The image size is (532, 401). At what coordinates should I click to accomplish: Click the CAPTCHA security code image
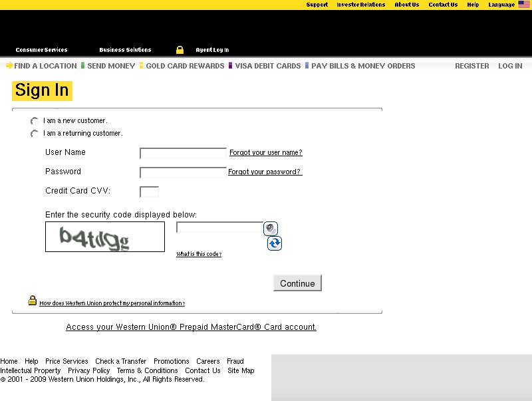tap(105, 237)
